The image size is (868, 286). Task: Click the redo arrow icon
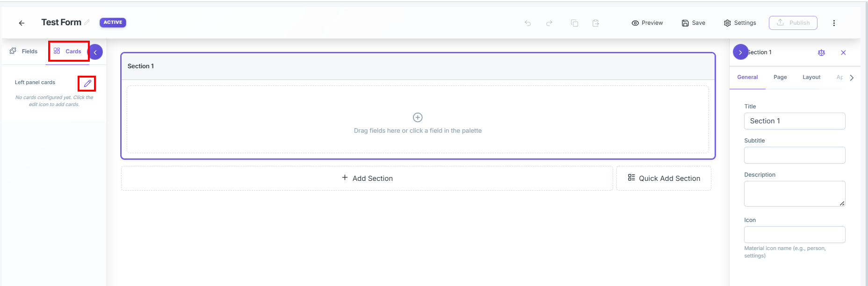point(550,23)
